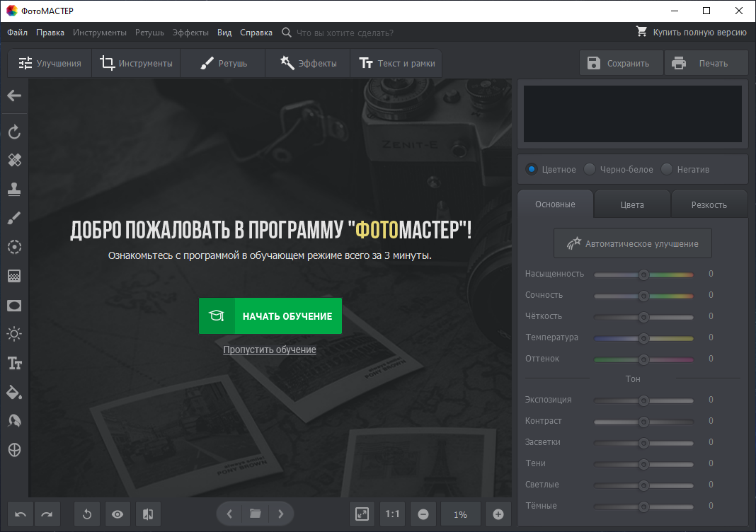
Task: Show the original photo with eye icon
Action: 118,514
